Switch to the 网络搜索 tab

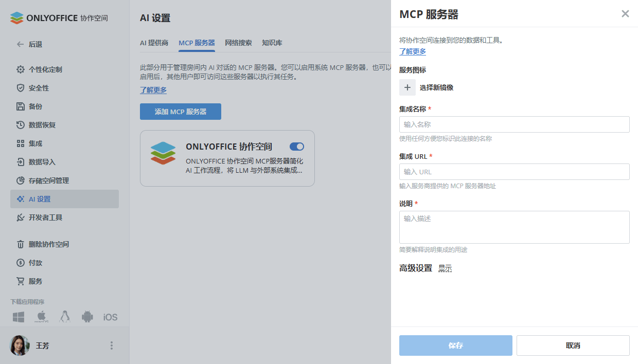238,43
